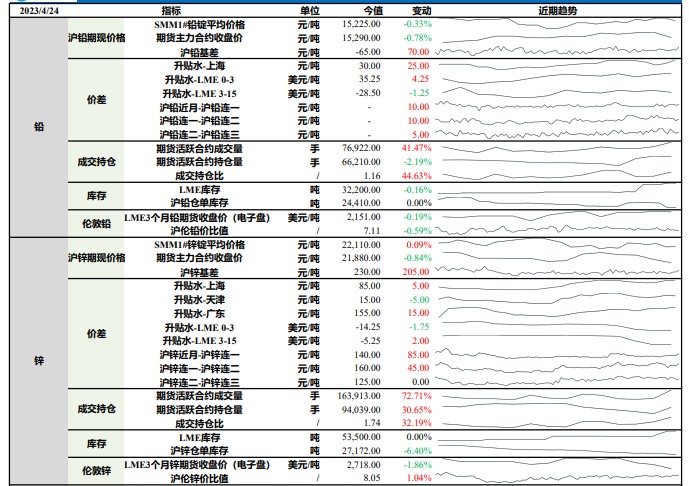Screen dimensions: 689x486
Task: Click the 沪锌连一-沪锌连二 indicator
Action: [199, 369]
